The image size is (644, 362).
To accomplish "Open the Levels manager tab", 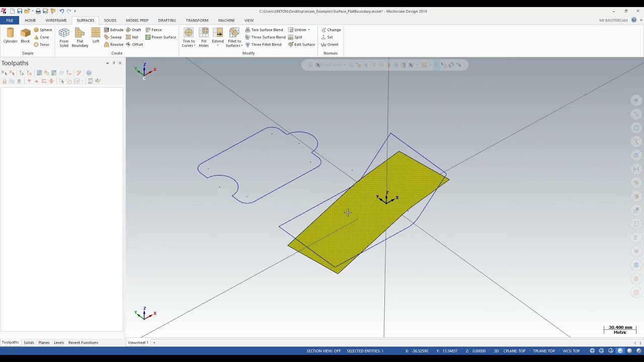I will [x=59, y=342].
